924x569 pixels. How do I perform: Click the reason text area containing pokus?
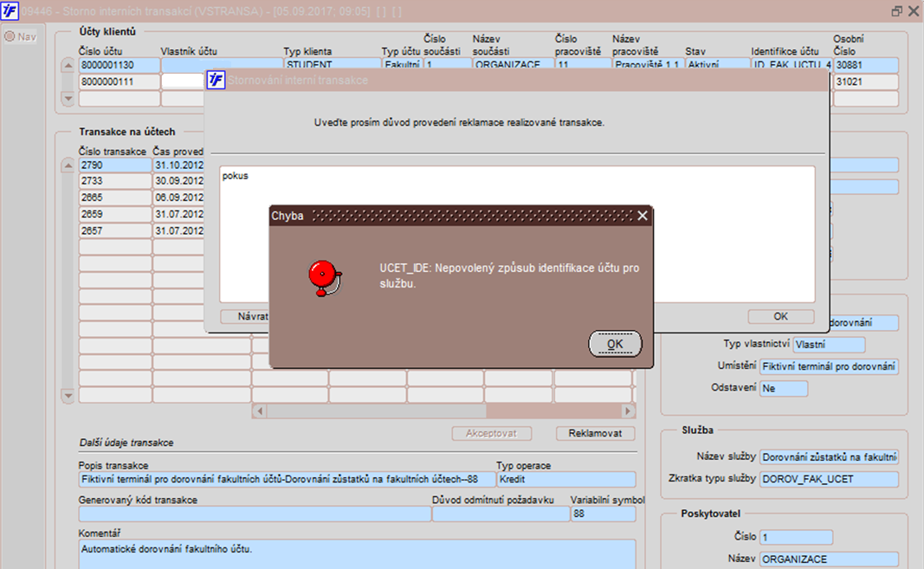pos(517,234)
